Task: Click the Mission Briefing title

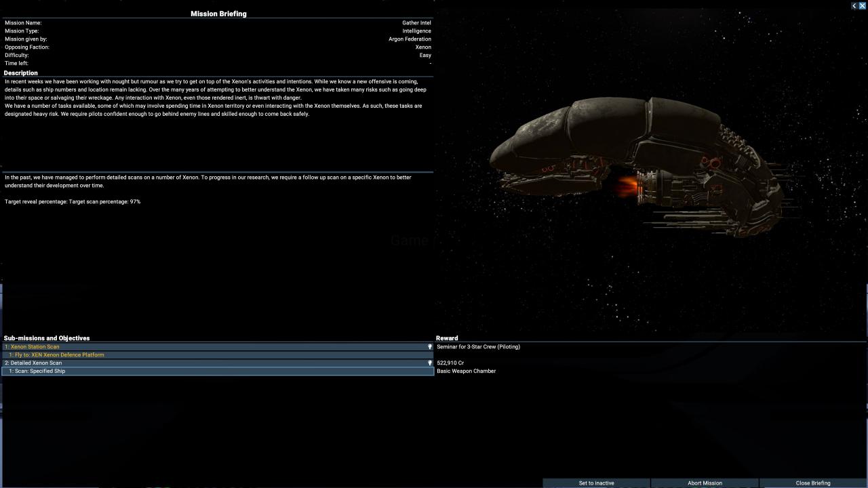Action: (218, 14)
